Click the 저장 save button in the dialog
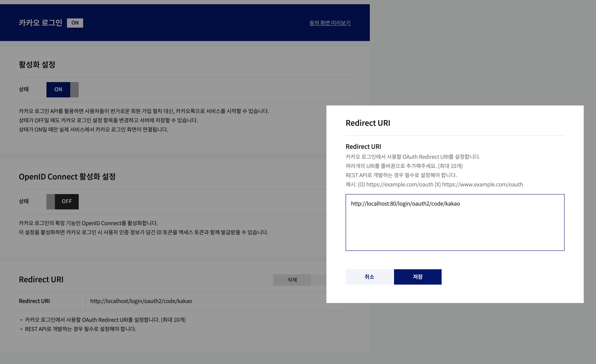596x364 pixels. click(x=417, y=277)
